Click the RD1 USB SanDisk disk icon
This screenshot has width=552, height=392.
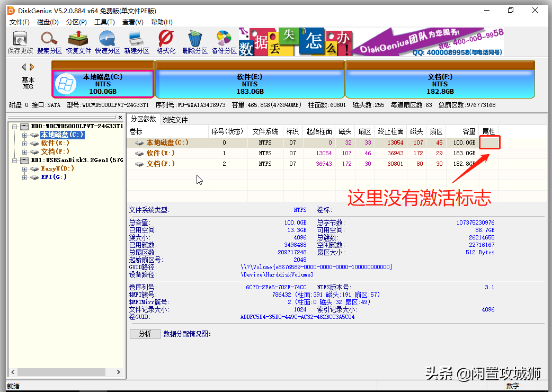[24, 160]
